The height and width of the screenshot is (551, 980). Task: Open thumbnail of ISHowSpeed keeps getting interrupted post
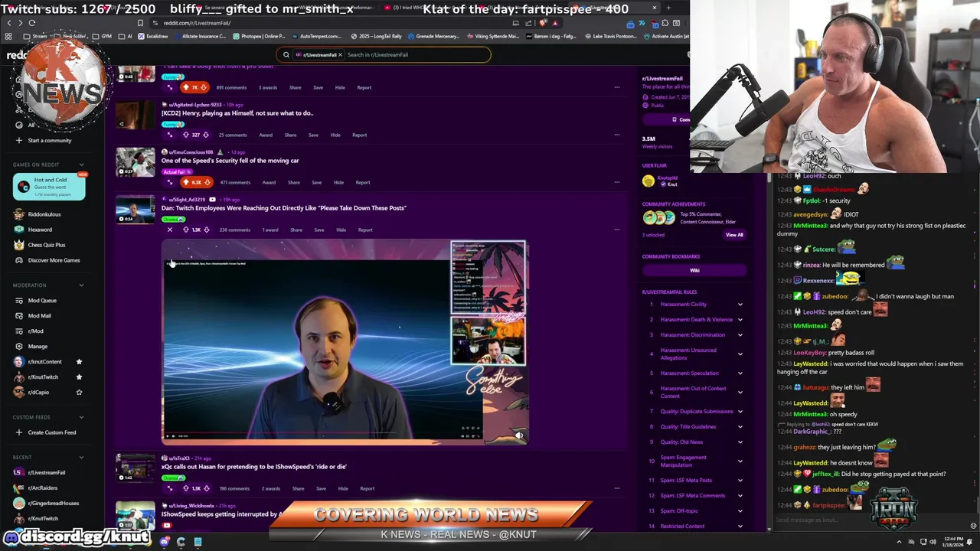(x=136, y=515)
